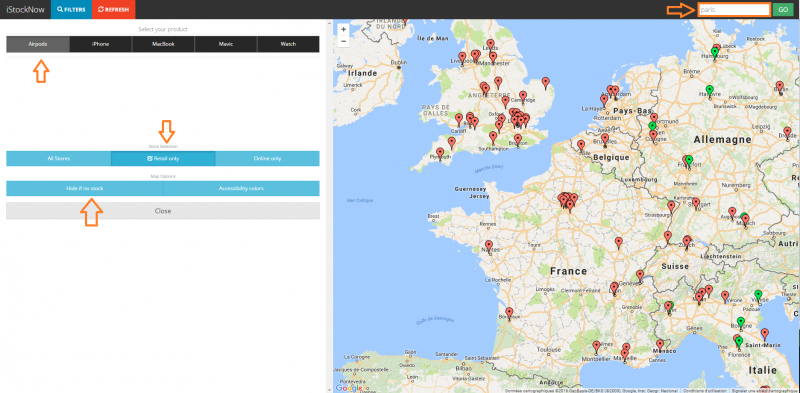Toggle Accessibility colors option

tap(241, 188)
